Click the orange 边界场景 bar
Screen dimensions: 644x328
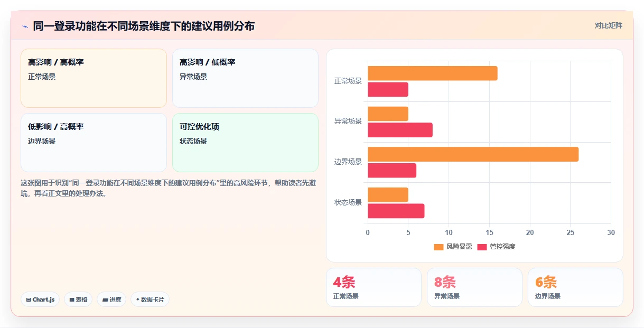[x=473, y=154]
